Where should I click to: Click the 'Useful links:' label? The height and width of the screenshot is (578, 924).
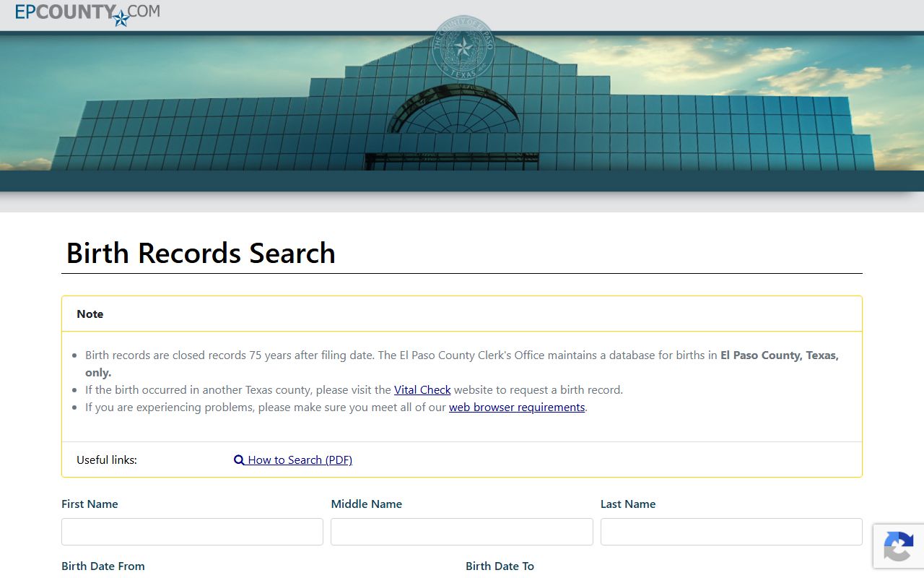(x=107, y=460)
